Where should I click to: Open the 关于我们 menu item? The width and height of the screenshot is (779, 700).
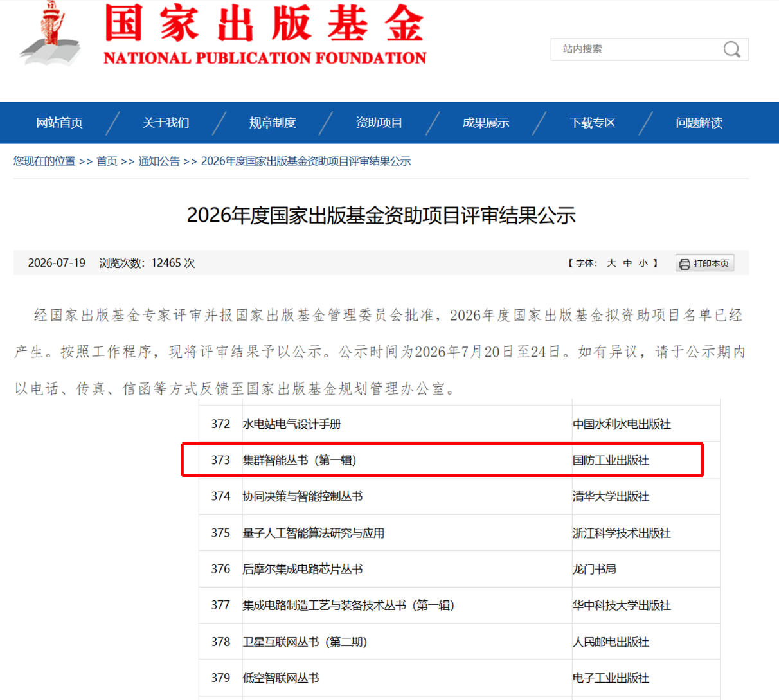pyautogui.click(x=166, y=123)
